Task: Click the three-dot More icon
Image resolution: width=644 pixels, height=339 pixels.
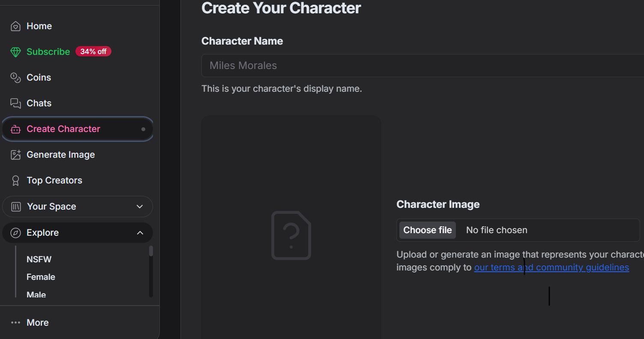Action: pyautogui.click(x=15, y=323)
